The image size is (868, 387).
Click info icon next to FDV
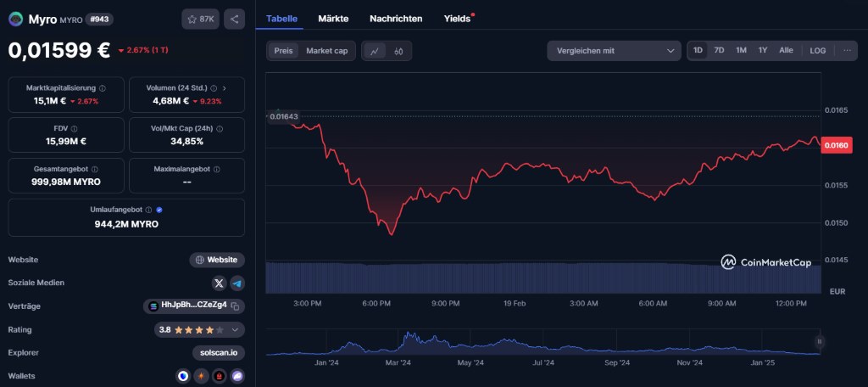(x=75, y=129)
